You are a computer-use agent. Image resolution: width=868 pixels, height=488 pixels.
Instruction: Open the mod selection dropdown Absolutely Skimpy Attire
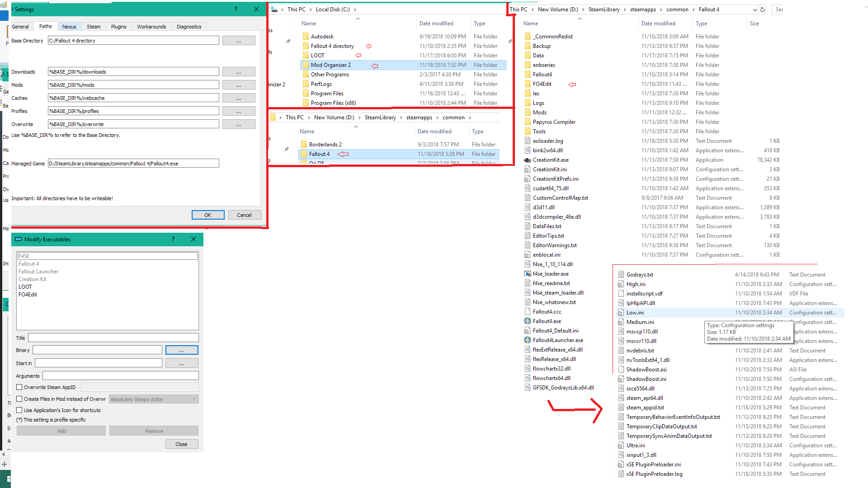click(154, 399)
